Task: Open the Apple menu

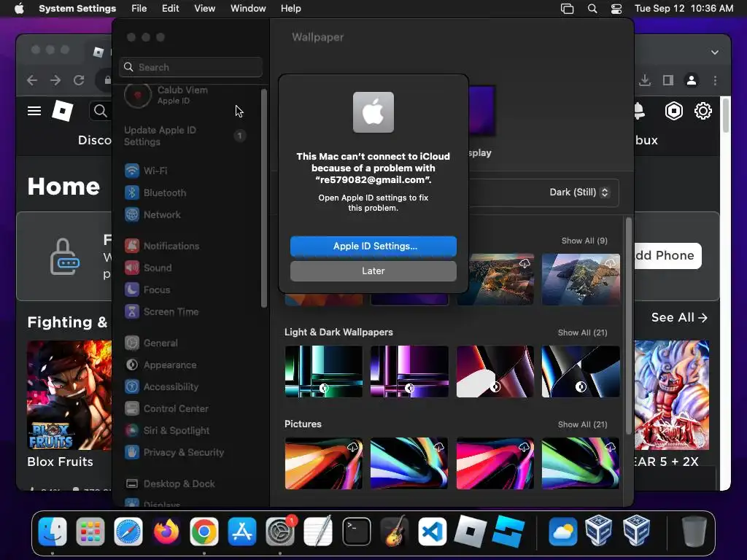Action: [x=19, y=9]
